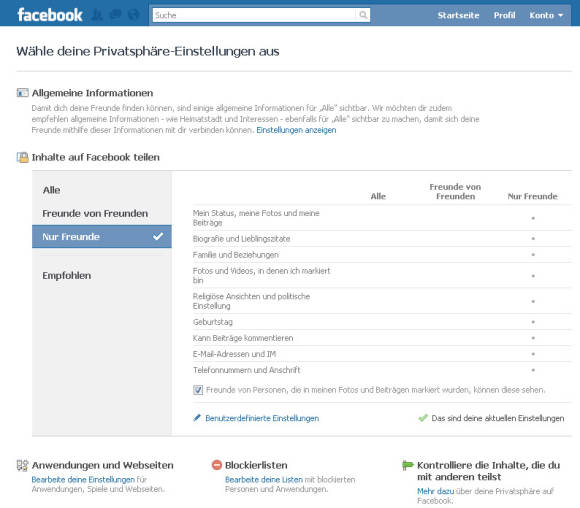Open notifications globe icon in header

coord(134,15)
